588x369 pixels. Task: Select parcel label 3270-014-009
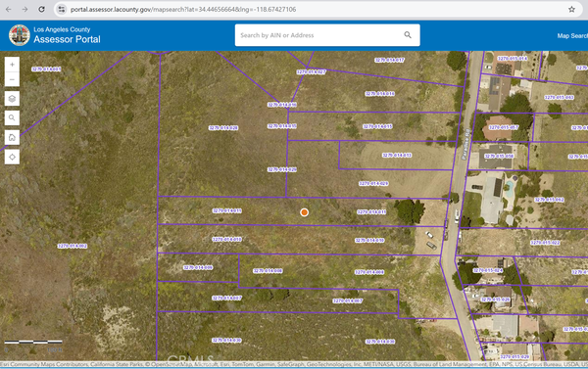tap(198, 267)
